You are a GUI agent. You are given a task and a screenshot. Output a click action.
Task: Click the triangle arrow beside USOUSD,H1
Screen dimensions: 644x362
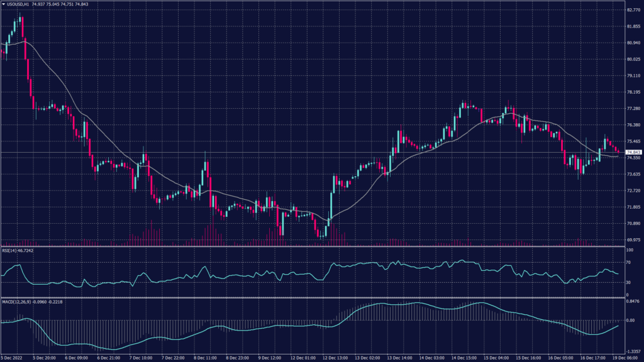(3, 5)
